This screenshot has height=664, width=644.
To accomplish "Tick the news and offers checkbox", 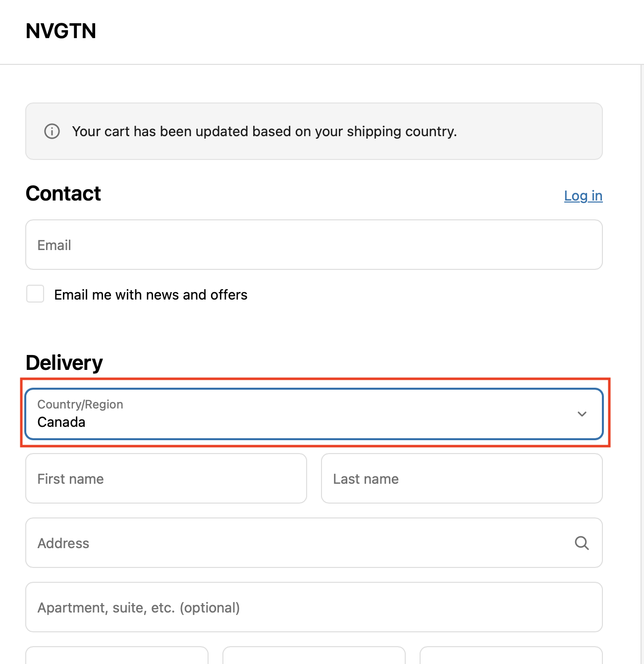I will [x=35, y=294].
